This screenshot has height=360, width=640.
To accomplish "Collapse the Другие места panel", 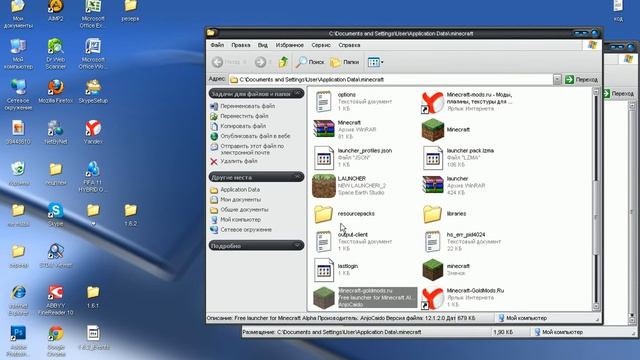I will (x=298, y=177).
